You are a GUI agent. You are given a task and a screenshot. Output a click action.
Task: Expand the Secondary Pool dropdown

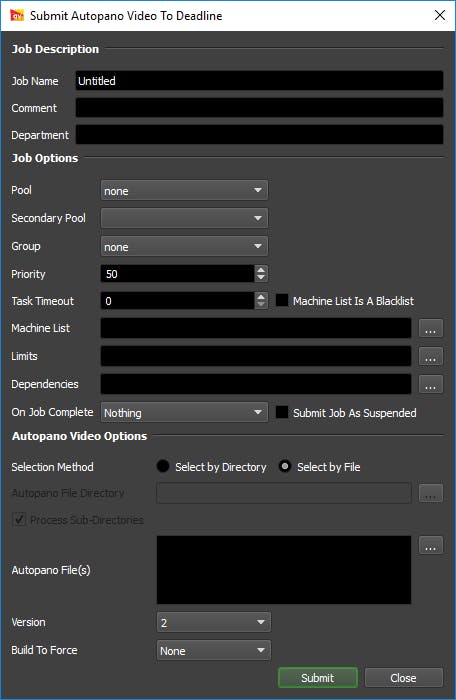pos(184,218)
